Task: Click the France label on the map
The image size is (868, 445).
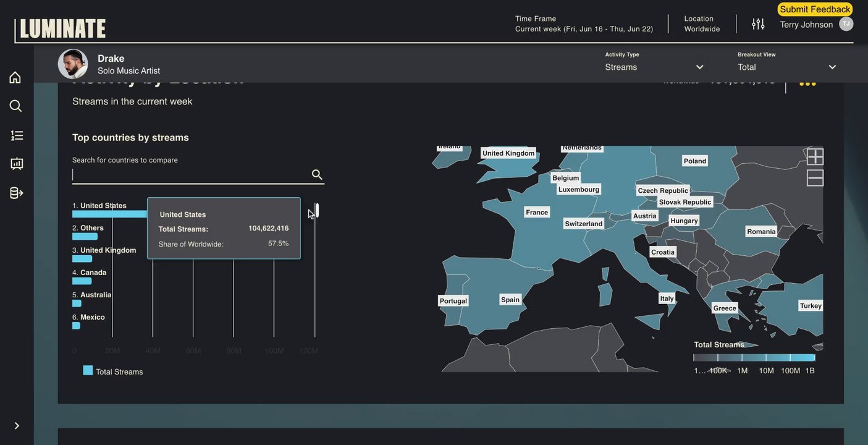Action: pyautogui.click(x=537, y=213)
